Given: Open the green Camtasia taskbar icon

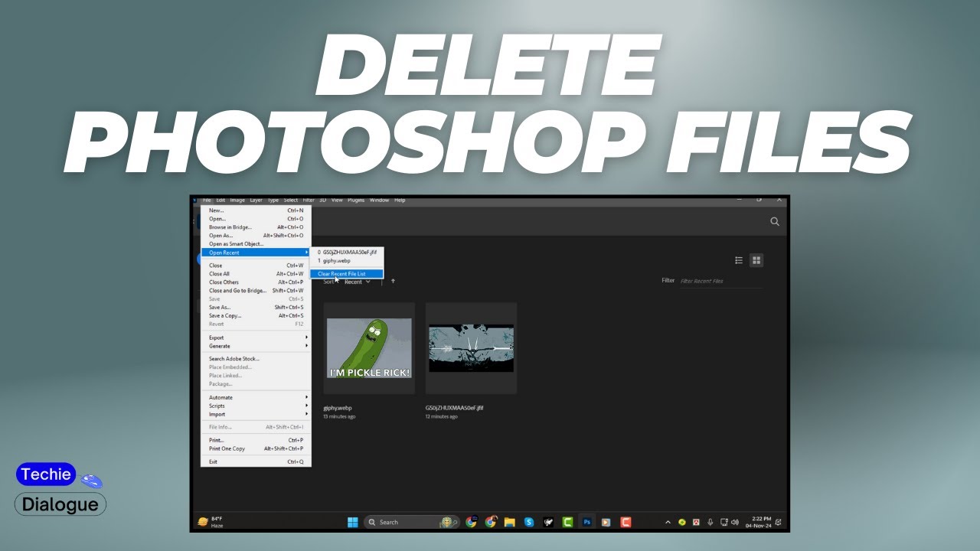Looking at the screenshot, I should coord(568,522).
